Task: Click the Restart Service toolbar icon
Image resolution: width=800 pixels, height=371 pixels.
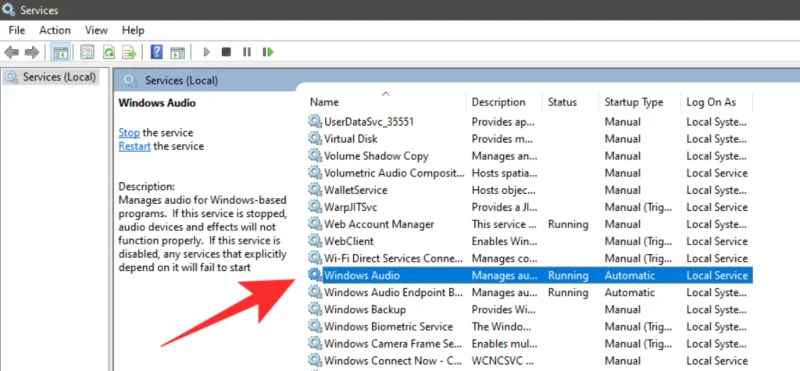Action: tap(268, 52)
